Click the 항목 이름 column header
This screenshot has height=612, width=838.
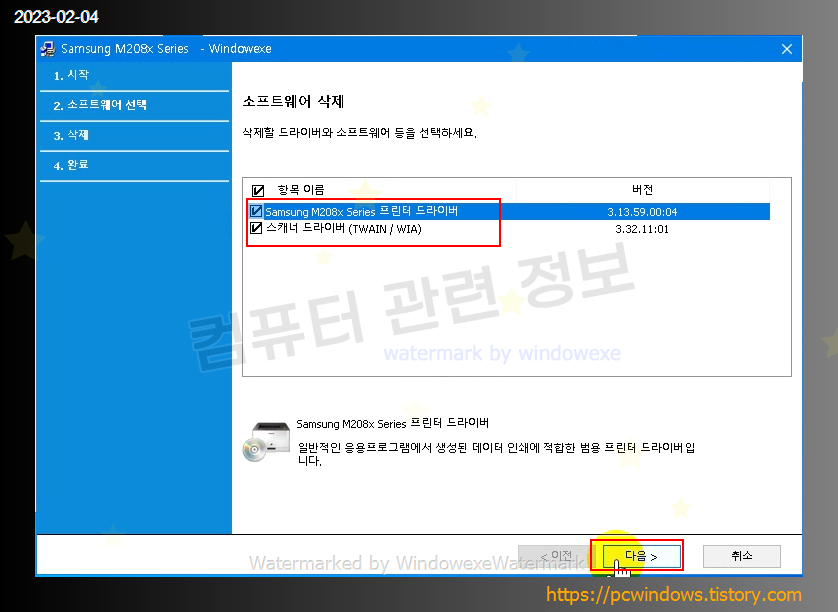pyautogui.click(x=300, y=190)
